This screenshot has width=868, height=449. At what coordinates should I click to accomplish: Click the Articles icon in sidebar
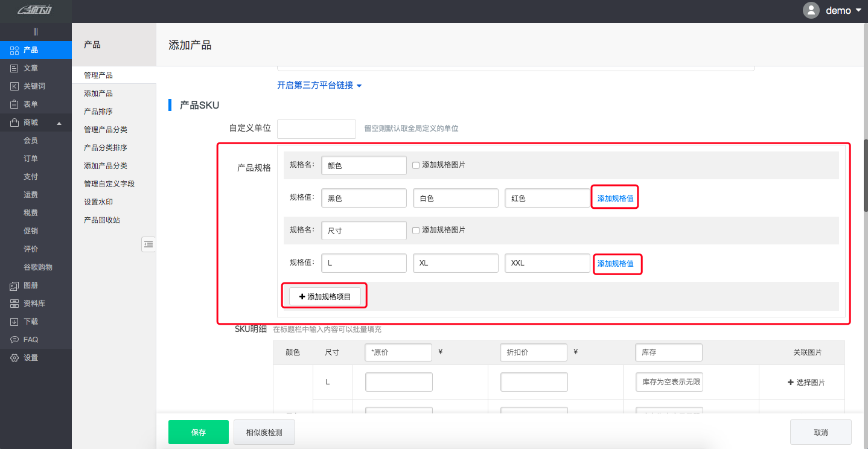tap(14, 68)
